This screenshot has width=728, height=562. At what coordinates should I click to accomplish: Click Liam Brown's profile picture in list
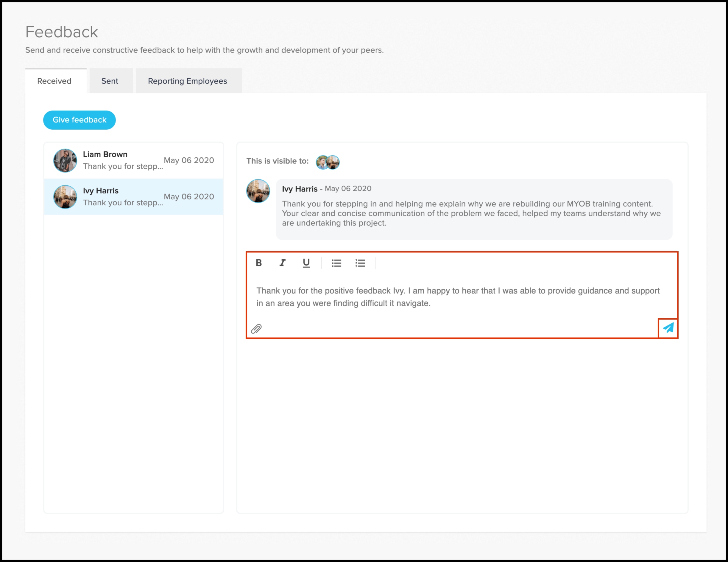65,160
